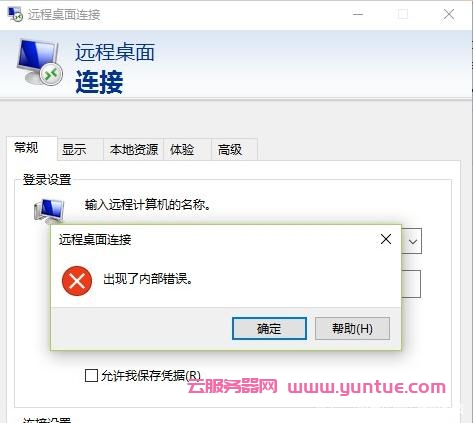
Task: Click the 远程桌面连接 dialog title text
Action: (x=95, y=239)
